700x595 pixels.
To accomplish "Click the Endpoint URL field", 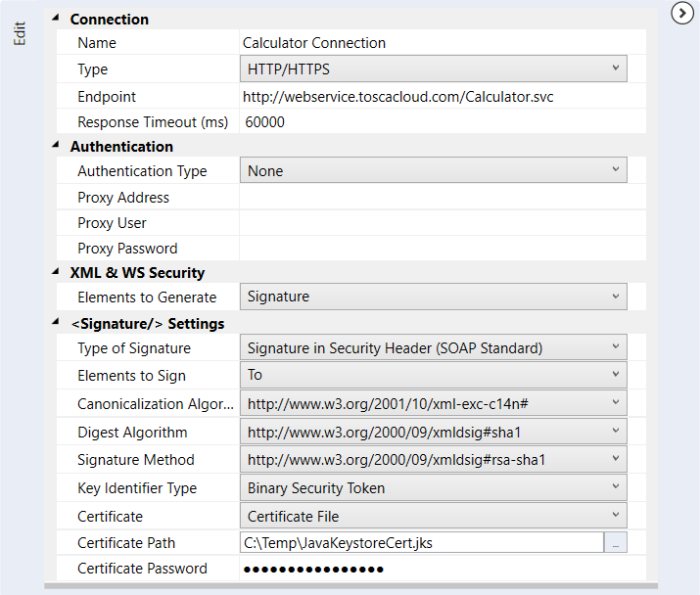I will pyautogui.click(x=441, y=97).
